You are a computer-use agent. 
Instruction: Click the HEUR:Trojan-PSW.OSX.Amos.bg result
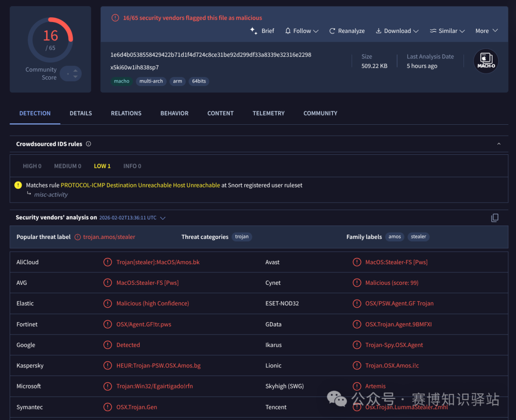pyautogui.click(x=158, y=366)
